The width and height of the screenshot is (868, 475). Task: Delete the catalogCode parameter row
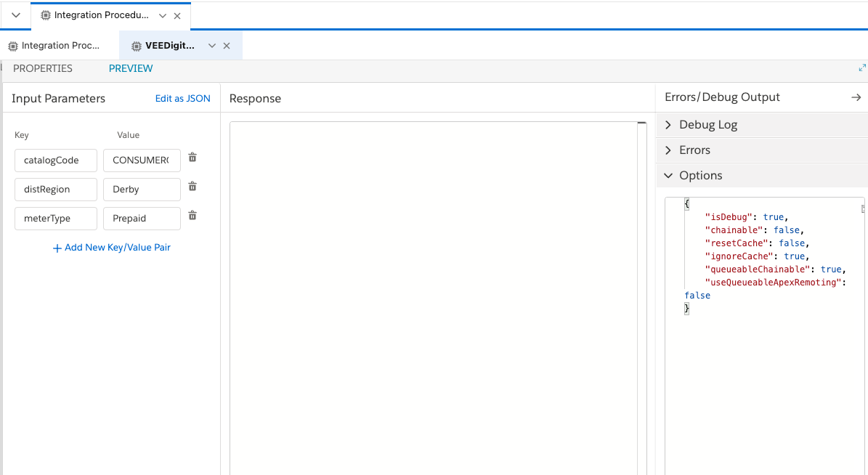point(192,158)
